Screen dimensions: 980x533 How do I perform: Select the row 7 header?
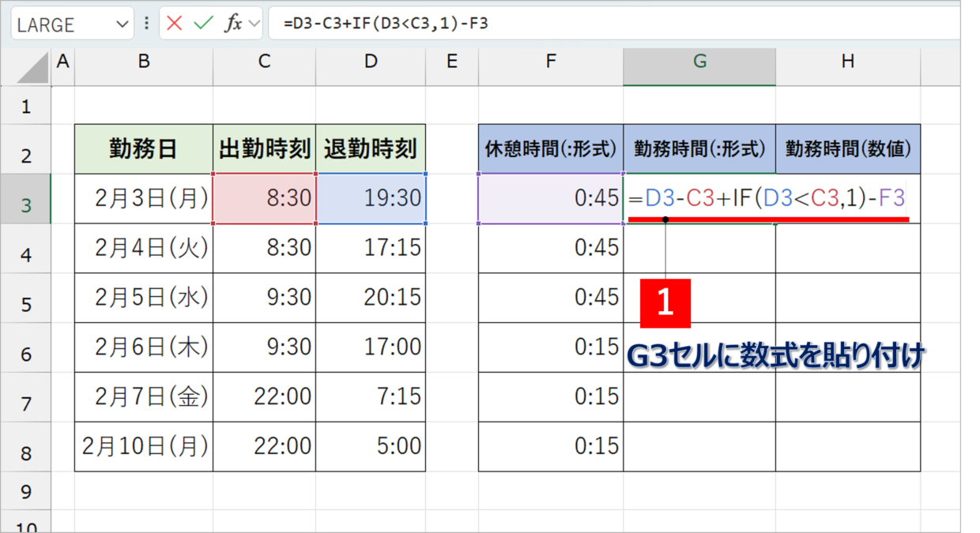pyautogui.click(x=26, y=404)
